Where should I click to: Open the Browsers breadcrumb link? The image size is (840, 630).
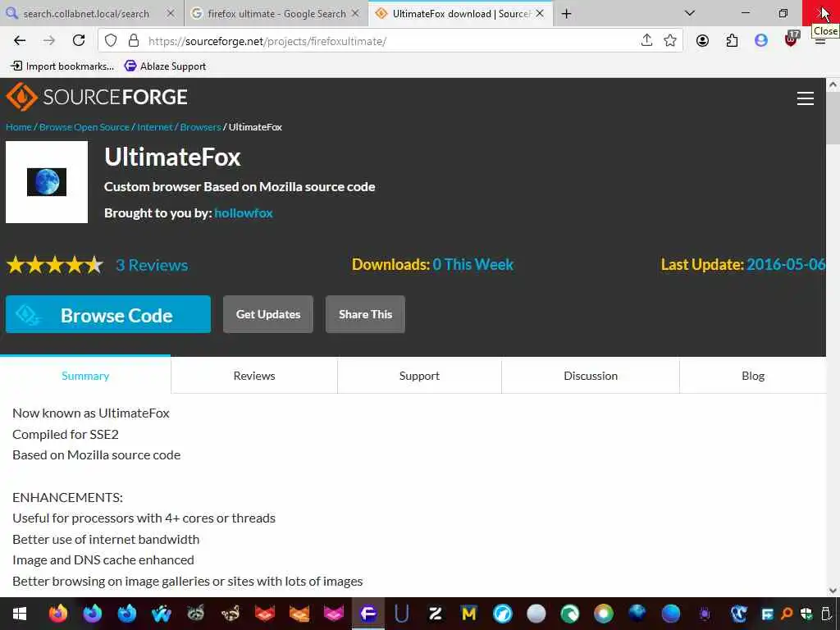200,127
